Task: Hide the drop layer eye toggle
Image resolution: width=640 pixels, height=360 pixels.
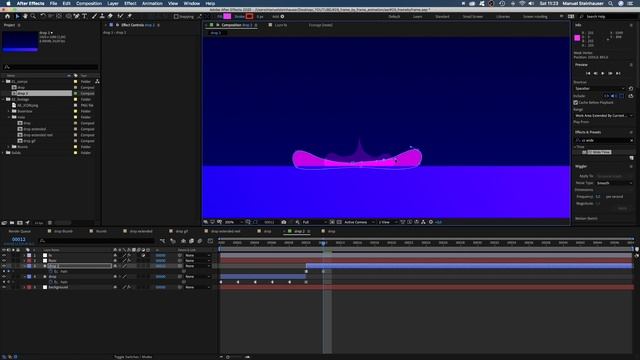Action: point(4,276)
